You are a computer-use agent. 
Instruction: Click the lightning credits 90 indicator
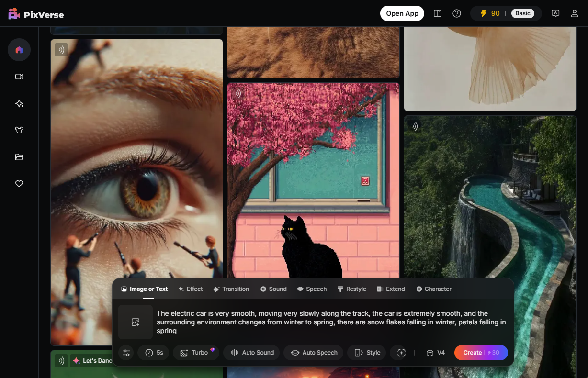[490, 13]
